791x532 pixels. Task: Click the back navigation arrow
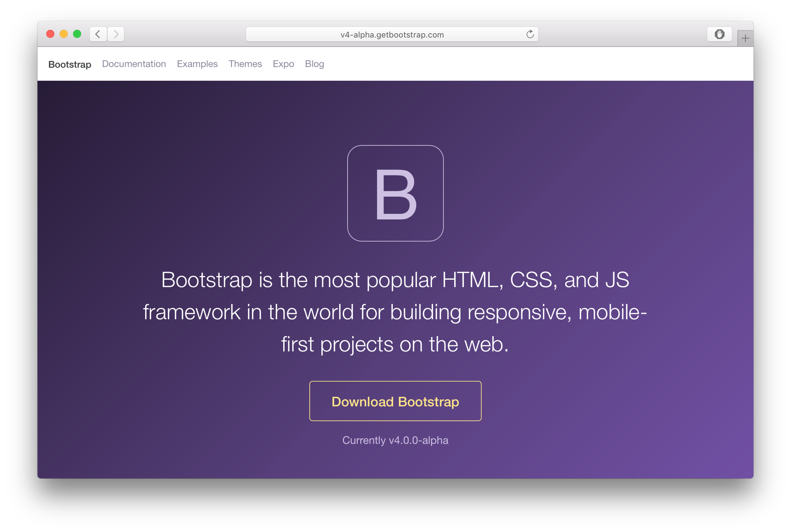point(98,34)
